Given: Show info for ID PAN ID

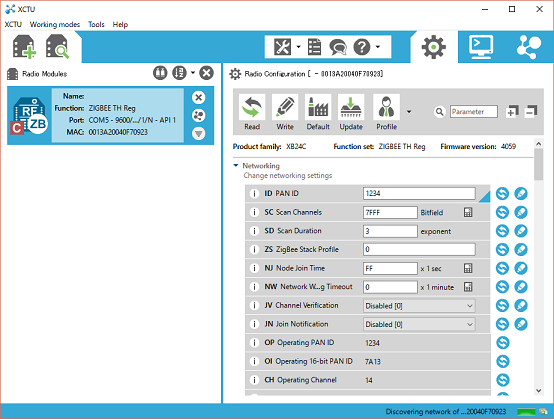Looking at the screenshot, I should coord(254,194).
